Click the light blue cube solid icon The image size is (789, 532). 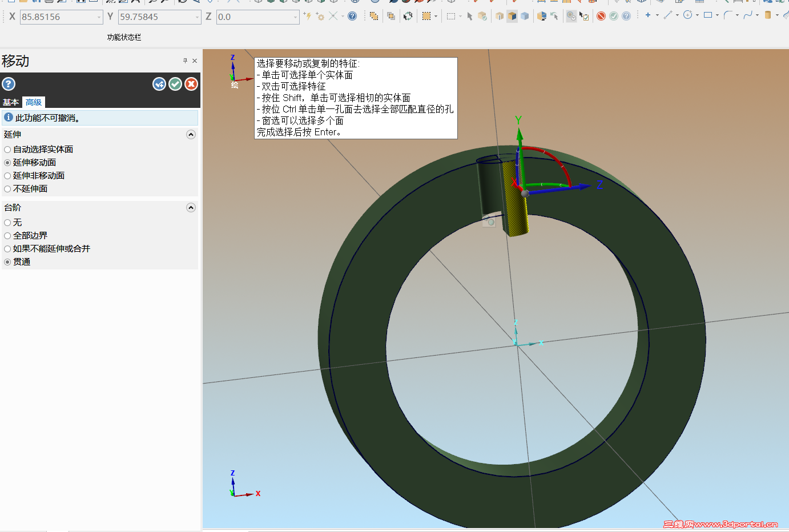click(x=525, y=16)
